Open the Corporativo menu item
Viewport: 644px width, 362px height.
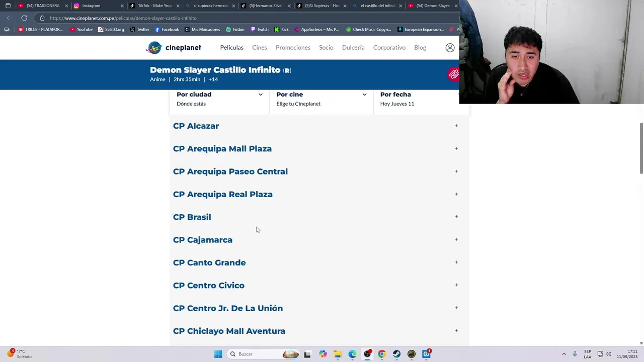click(389, 48)
